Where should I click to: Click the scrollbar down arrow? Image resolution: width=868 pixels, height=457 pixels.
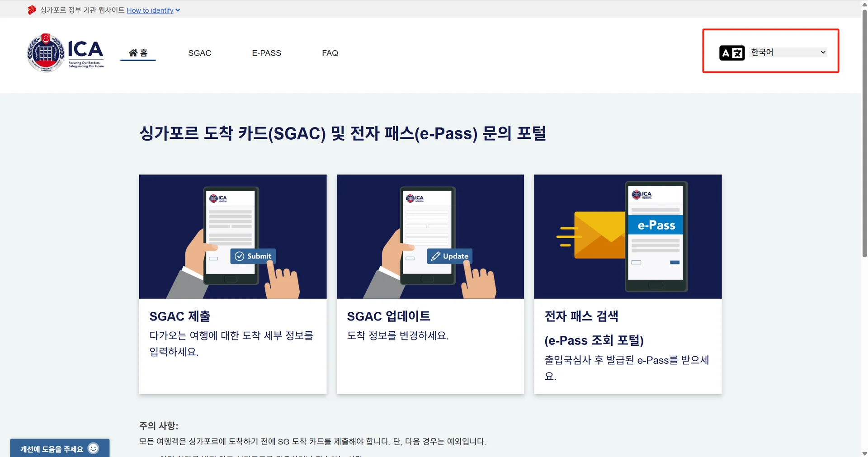pyautogui.click(x=864, y=453)
